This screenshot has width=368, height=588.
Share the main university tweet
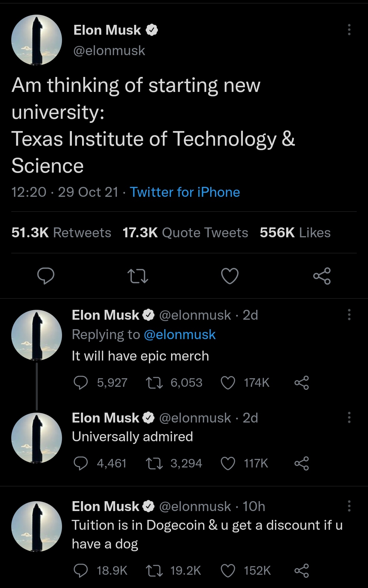(322, 276)
